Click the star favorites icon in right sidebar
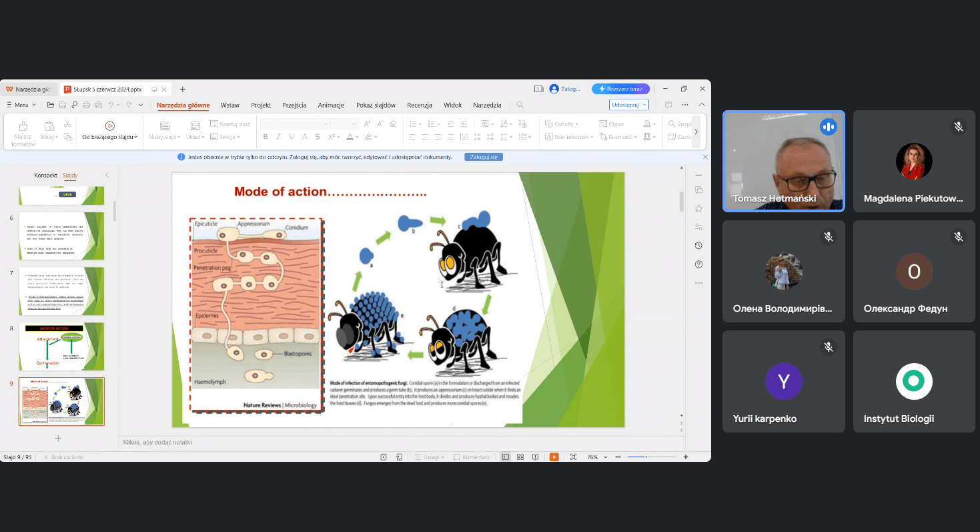This screenshot has width=980, height=532. (x=698, y=208)
